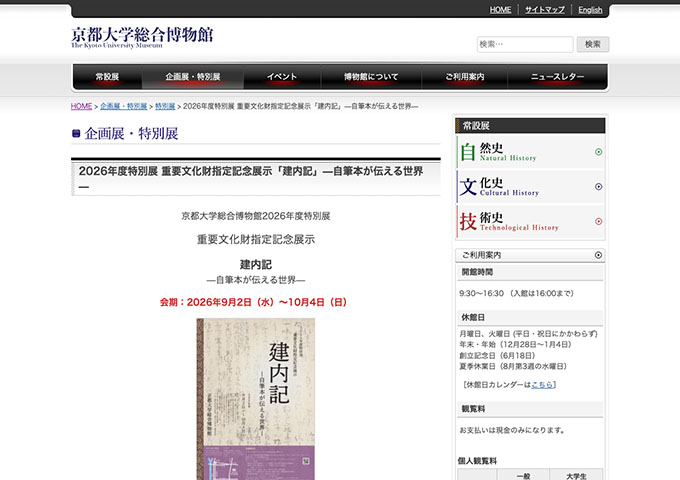
Task: Open the ニュースレター navigation tab
Action: (x=557, y=77)
